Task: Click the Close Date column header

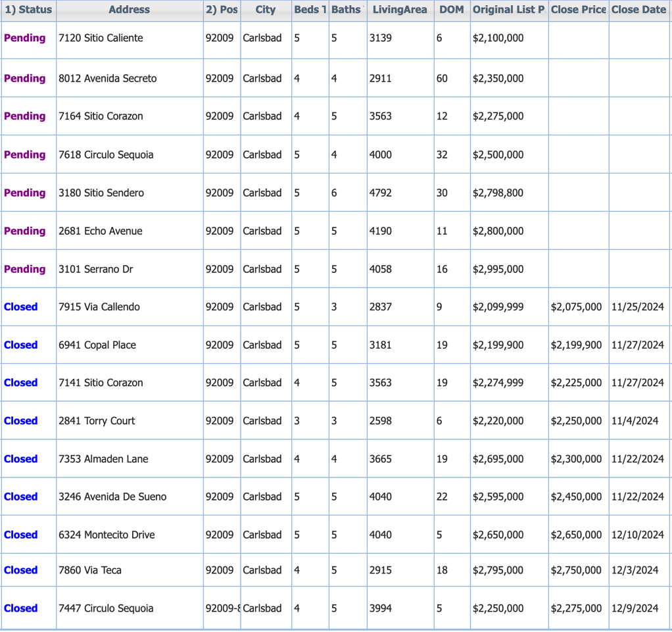Action: click(x=640, y=10)
